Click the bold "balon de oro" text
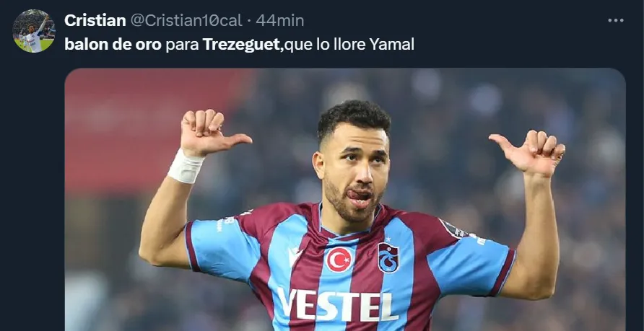The width and height of the screenshot is (644, 331). point(113,45)
